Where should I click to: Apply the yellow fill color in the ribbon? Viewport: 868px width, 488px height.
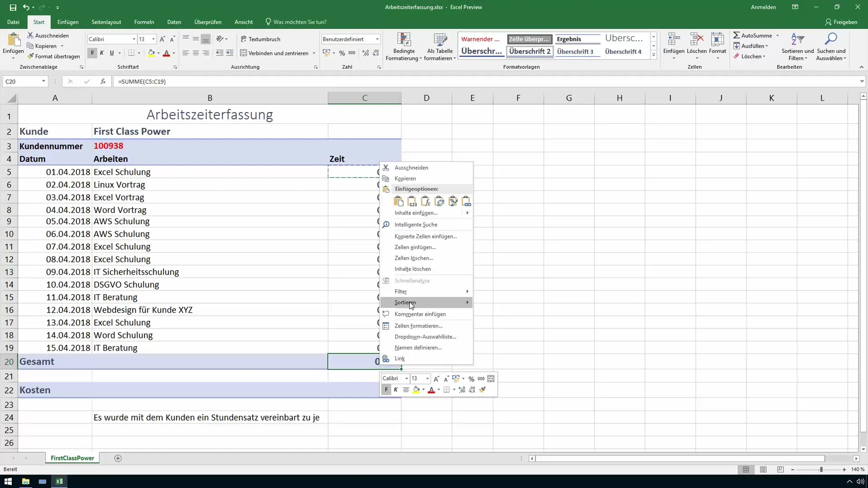tap(151, 53)
